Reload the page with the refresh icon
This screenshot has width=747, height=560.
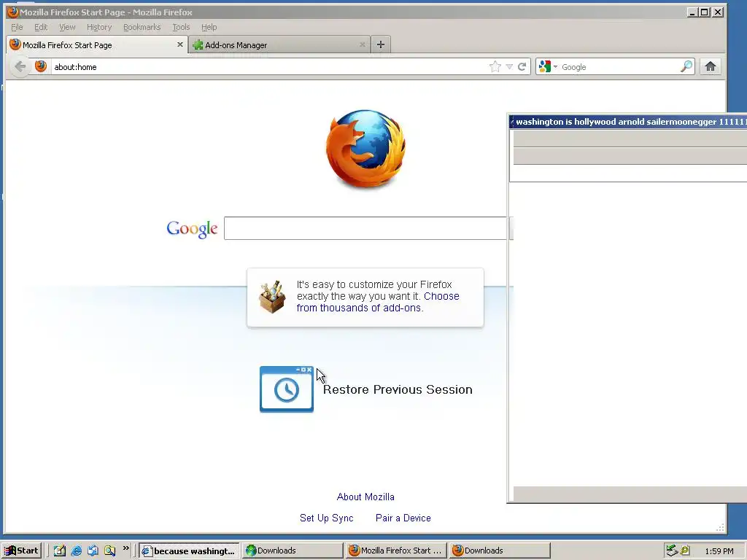coord(522,66)
